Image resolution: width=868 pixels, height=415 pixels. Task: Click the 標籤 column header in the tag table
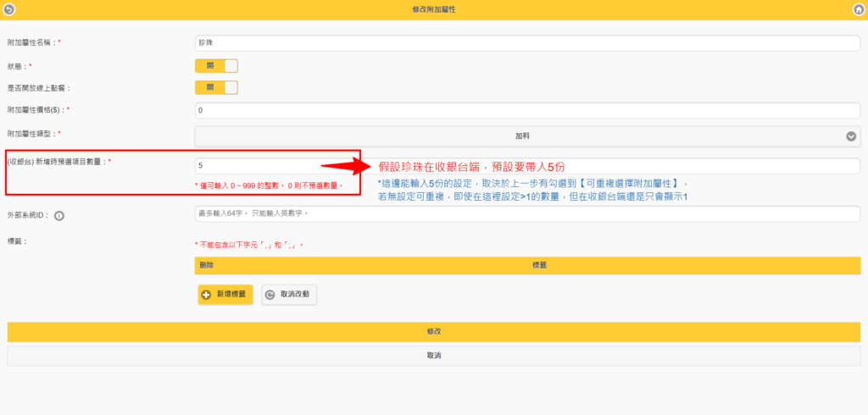point(540,266)
